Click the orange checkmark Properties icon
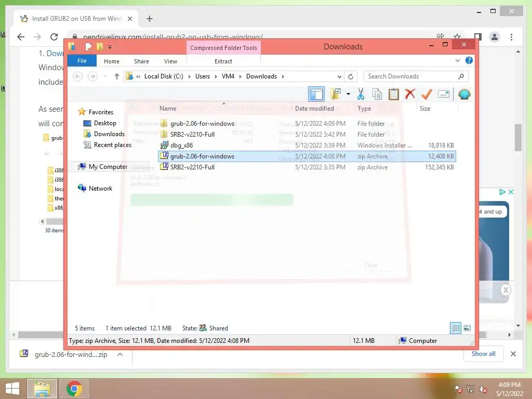 (x=427, y=94)
